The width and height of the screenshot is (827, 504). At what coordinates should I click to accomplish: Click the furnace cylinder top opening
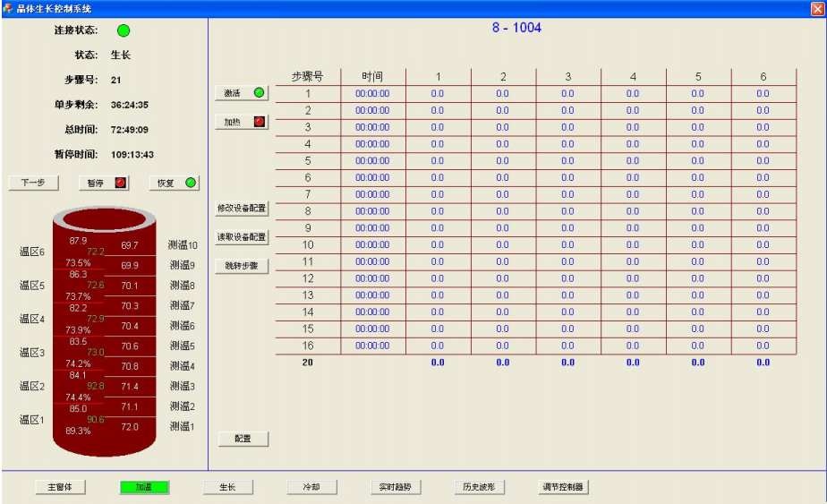(x=107, y=218)
